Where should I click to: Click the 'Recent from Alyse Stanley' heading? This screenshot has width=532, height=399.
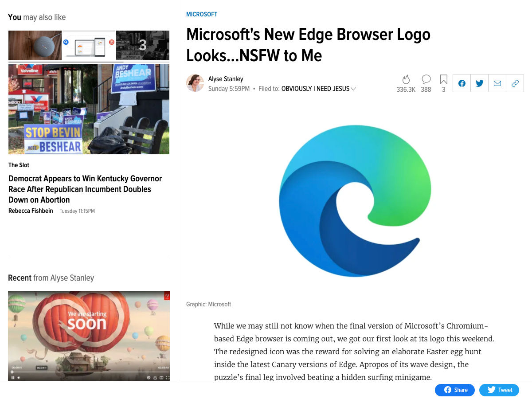pyautogui.click(x=51, y=278)
